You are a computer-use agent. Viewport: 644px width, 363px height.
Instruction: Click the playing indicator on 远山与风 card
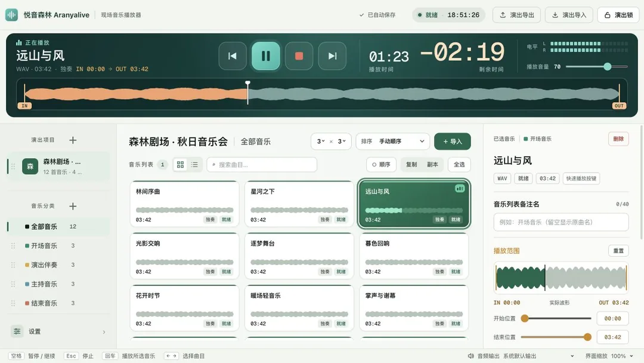[x=460, y=188]
